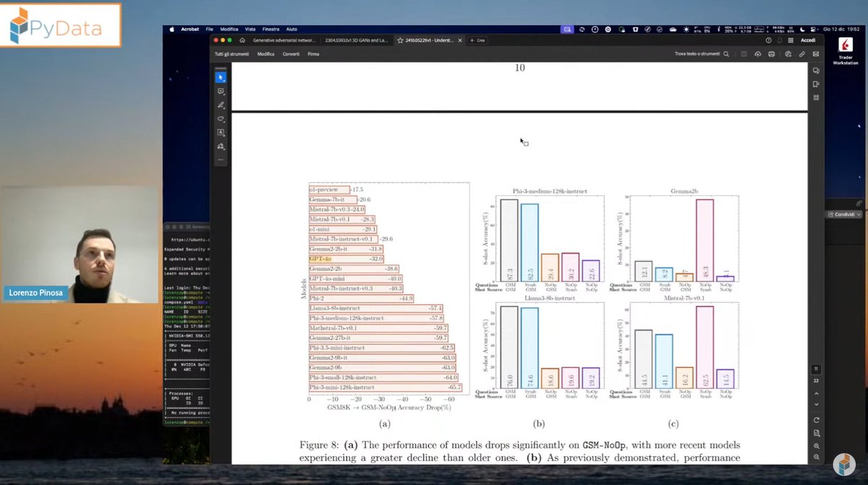Click Converti in Acrobat toolbar
Screen dimensions: 868x485
[x=291, y=54]
